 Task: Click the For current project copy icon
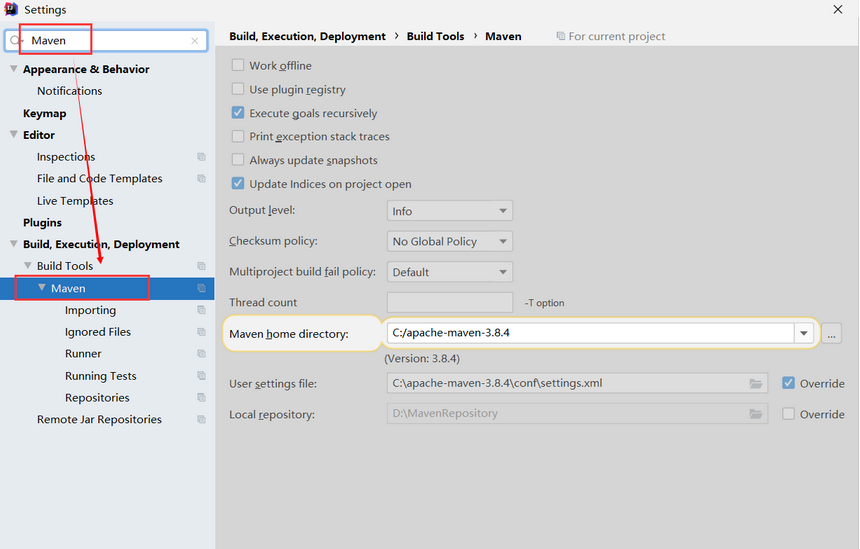tap(561, 36)
